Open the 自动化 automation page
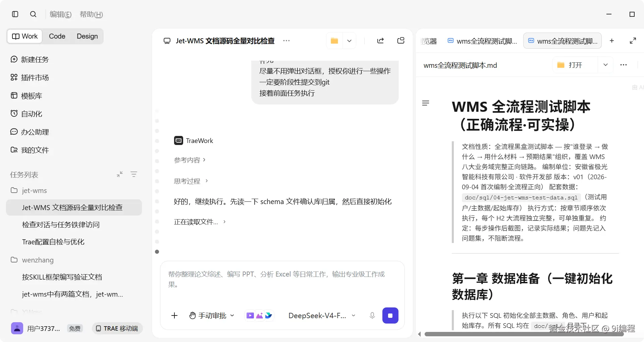The height and width of the screenshot is (342, 644). (27, 114)
